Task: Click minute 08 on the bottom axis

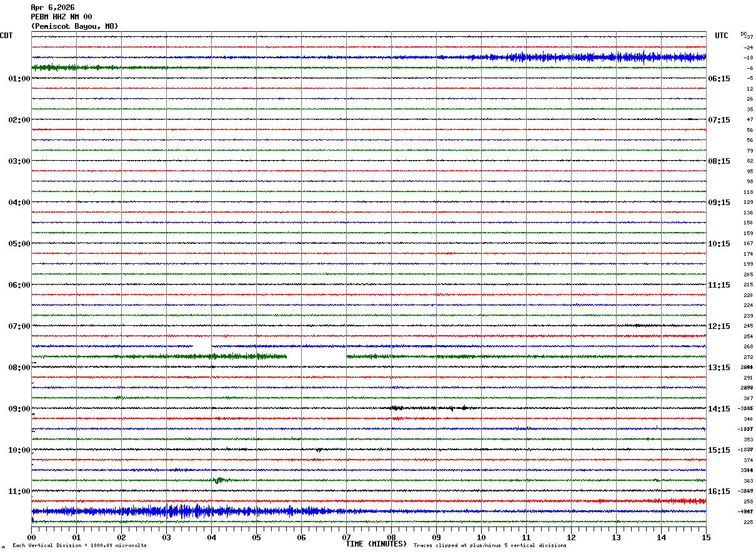Action: point(392,537)
